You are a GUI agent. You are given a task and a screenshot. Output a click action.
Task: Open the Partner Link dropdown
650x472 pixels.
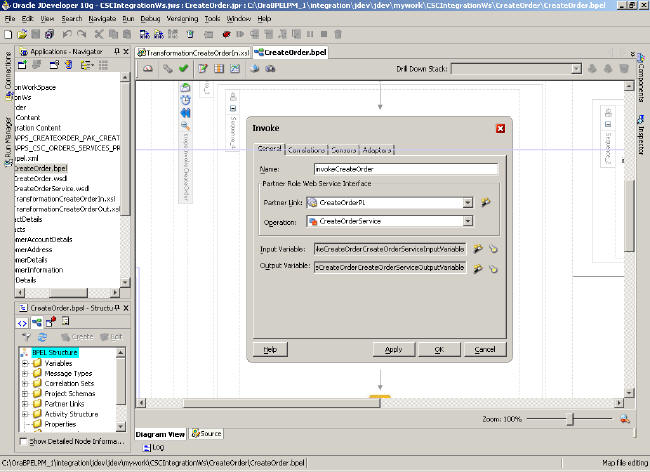click(468, 202)
